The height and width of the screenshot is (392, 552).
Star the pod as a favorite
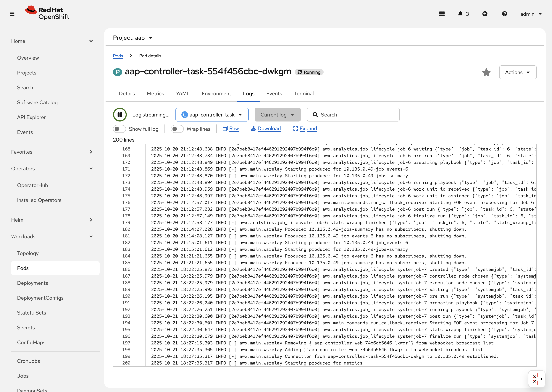pyautogui.click(x=486, y=72)
